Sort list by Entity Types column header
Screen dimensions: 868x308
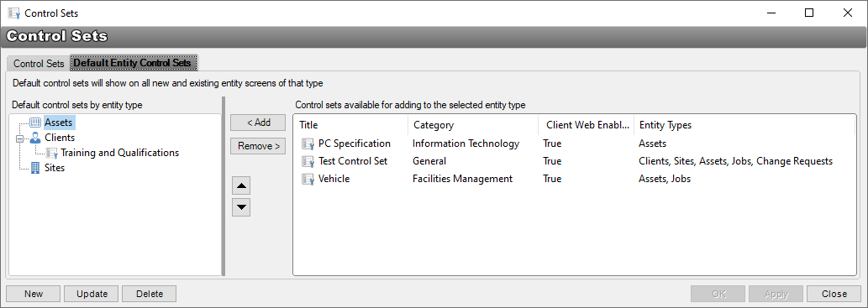pyautogui.click(x=744, y=125)
